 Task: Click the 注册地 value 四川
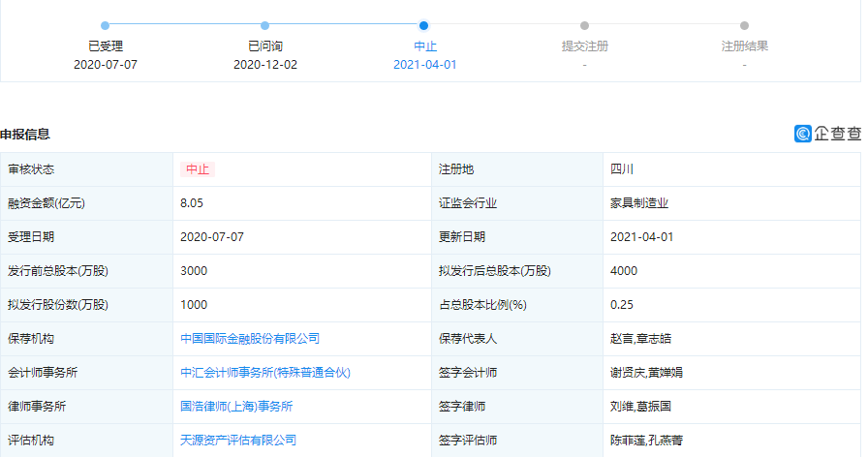coord(622,169)
